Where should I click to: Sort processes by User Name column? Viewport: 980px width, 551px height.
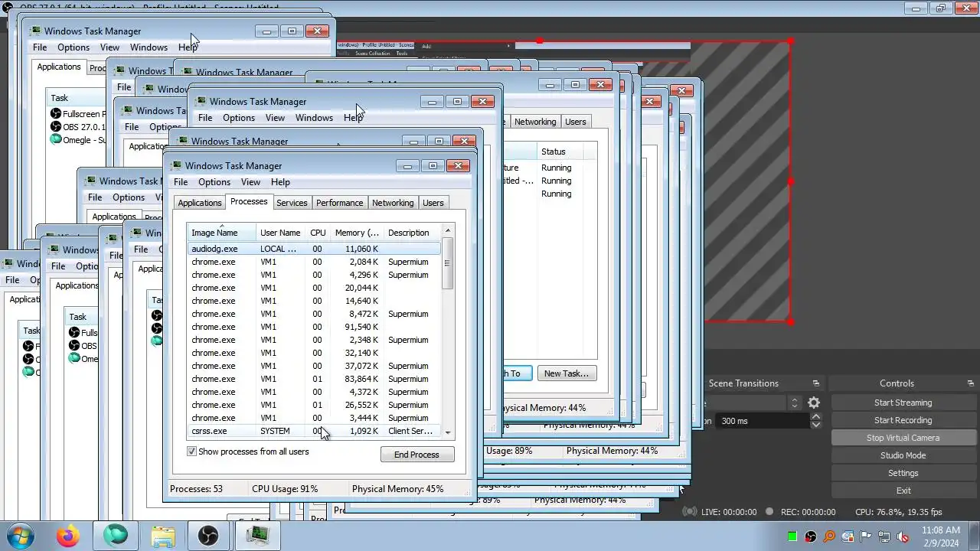pos(280,233)
